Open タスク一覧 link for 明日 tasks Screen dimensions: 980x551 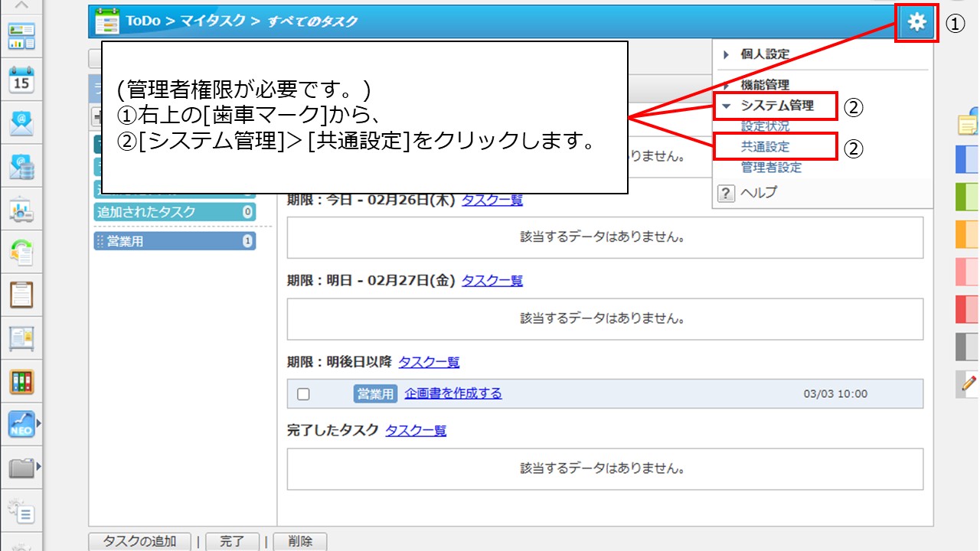(492, 281)
